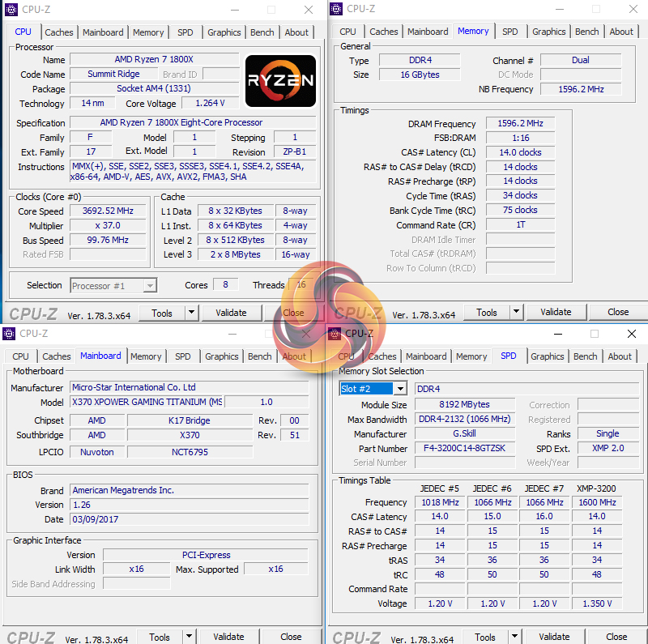Click CPU-Z app icon in bottom-left window title
Viewport: 648px width, 644px height.
coord(8,333)
